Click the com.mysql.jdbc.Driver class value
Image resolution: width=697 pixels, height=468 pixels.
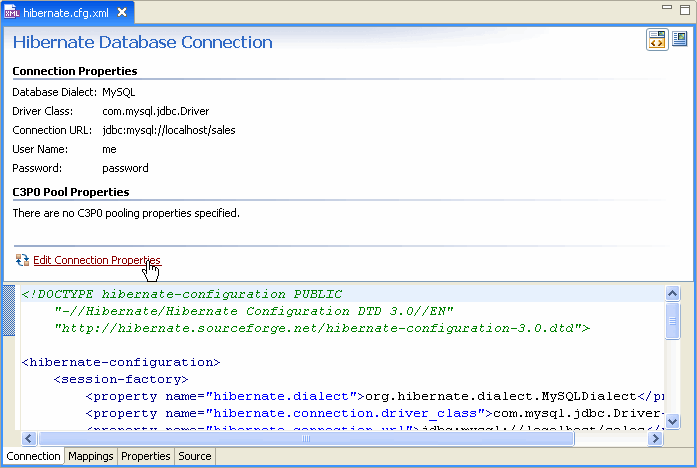(156, 111)
